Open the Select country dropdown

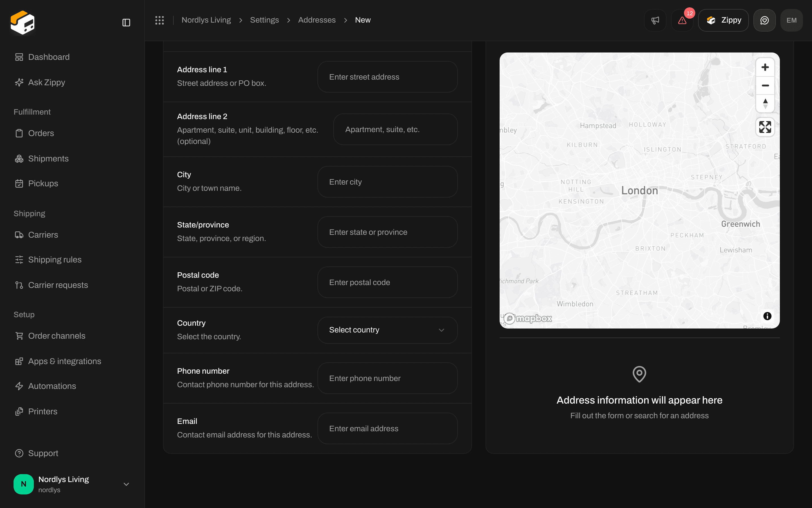(x=387, y=330)
